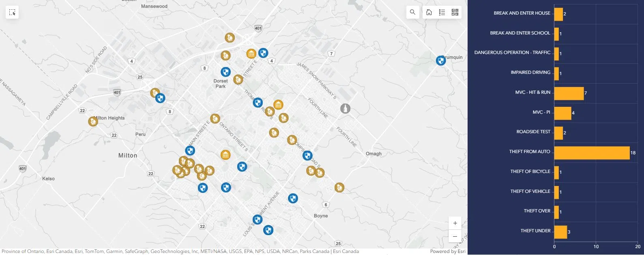Click the MVC - PI bar
Screen dimensions: 644x255
tap(562, 113)
